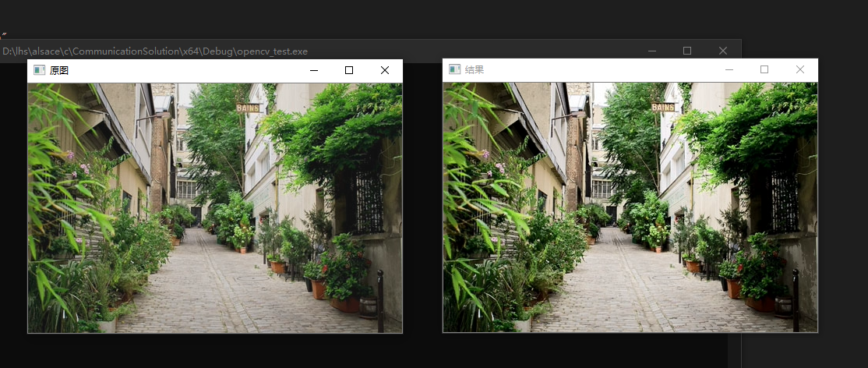868x368 pixels.
Task: Minimize the 结果 window
Action: coord(729,70)
